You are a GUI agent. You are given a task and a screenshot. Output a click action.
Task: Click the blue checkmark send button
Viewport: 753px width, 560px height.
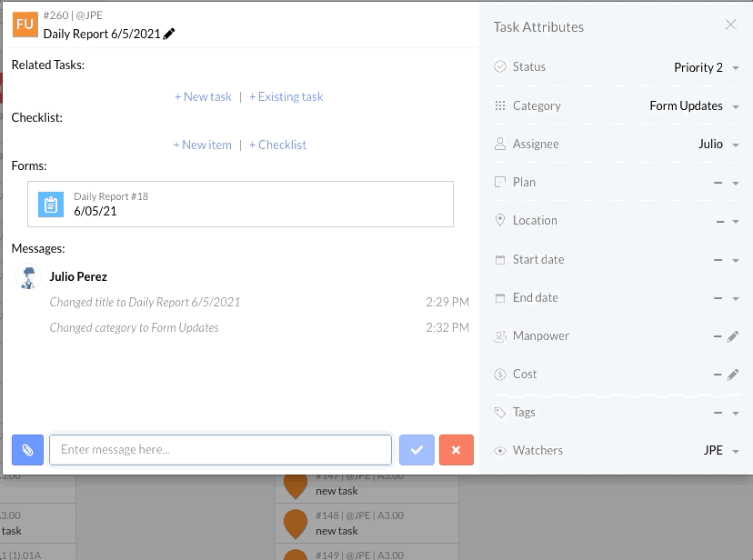coord(417,449)
